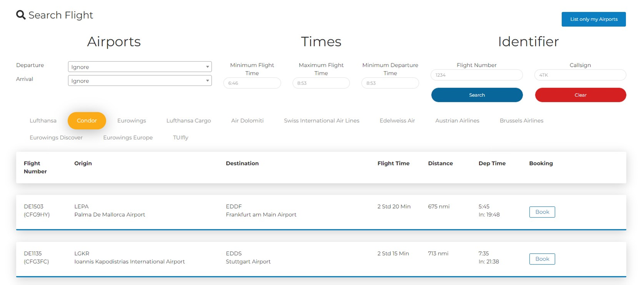Click the magnifying glass Search Flight icon

click(21, 15)
